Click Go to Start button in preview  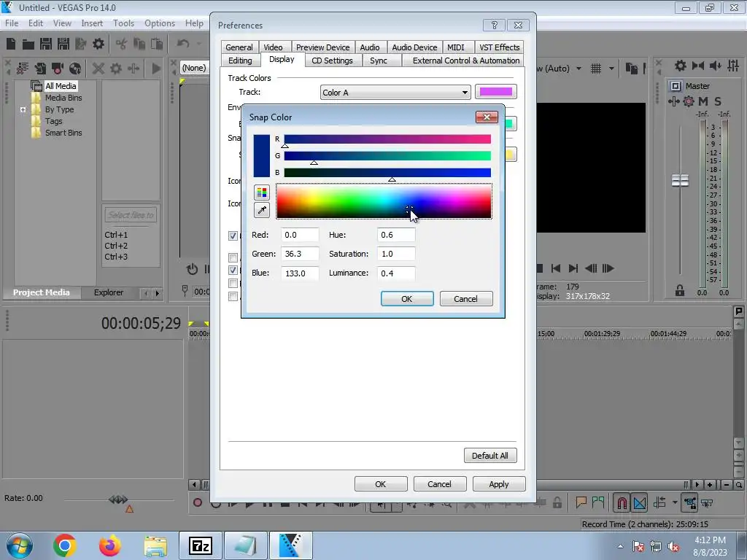555,268
